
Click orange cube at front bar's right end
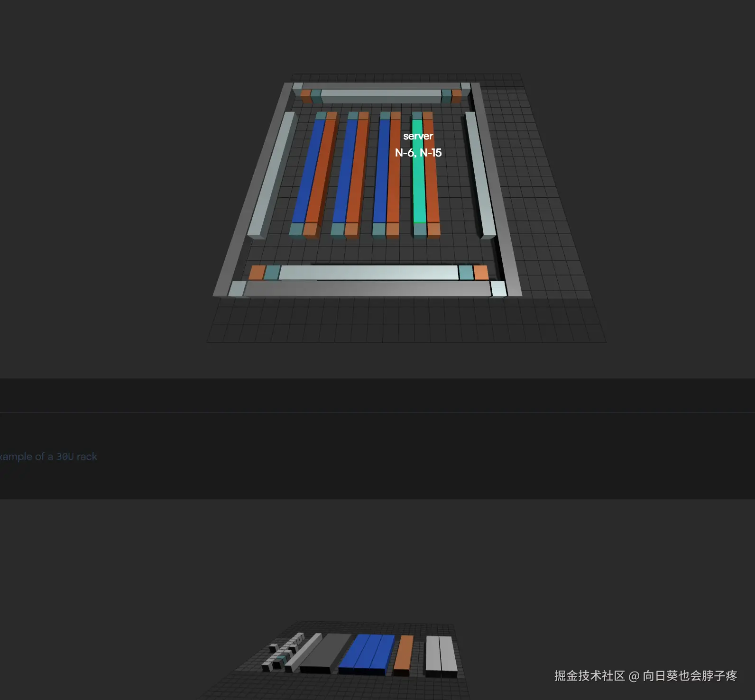tap(481, 273)
